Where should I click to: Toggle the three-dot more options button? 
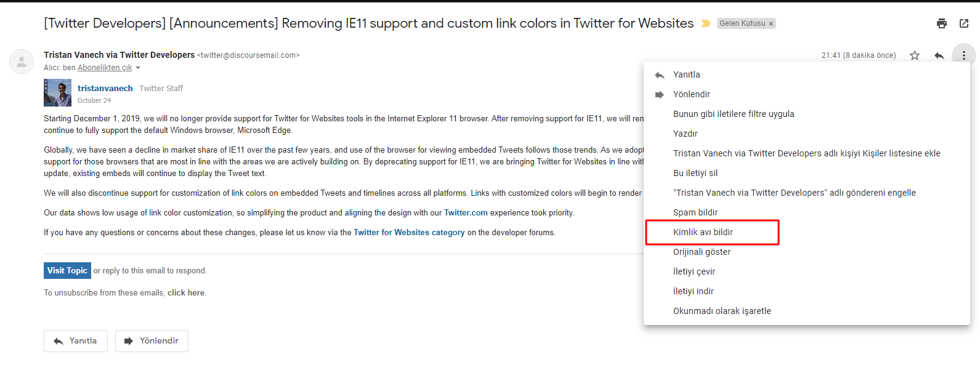[x=964, y=55]
